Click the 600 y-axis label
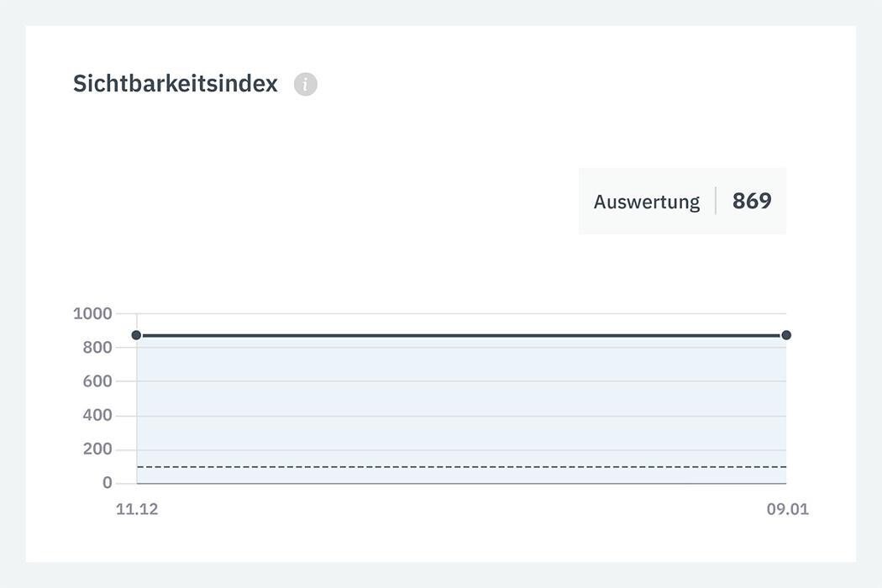Image resolution: width=882 pixels, height=588 pixels. [97, 381]
